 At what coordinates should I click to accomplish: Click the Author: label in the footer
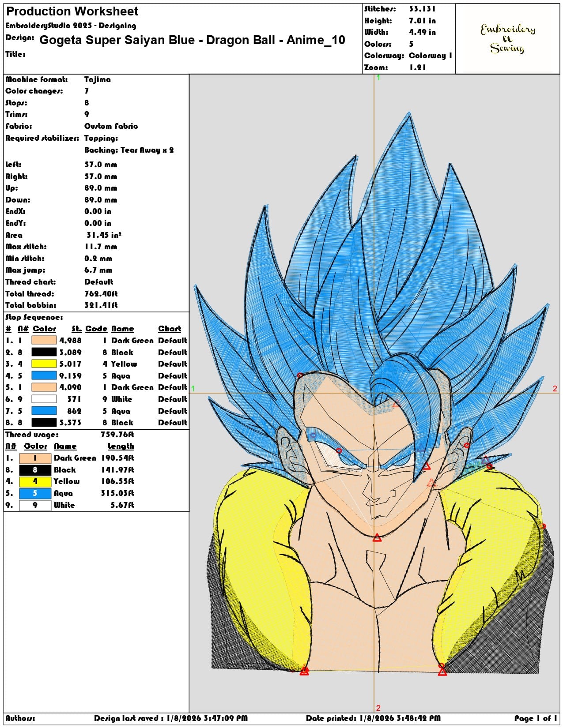(x=20, y=718)
